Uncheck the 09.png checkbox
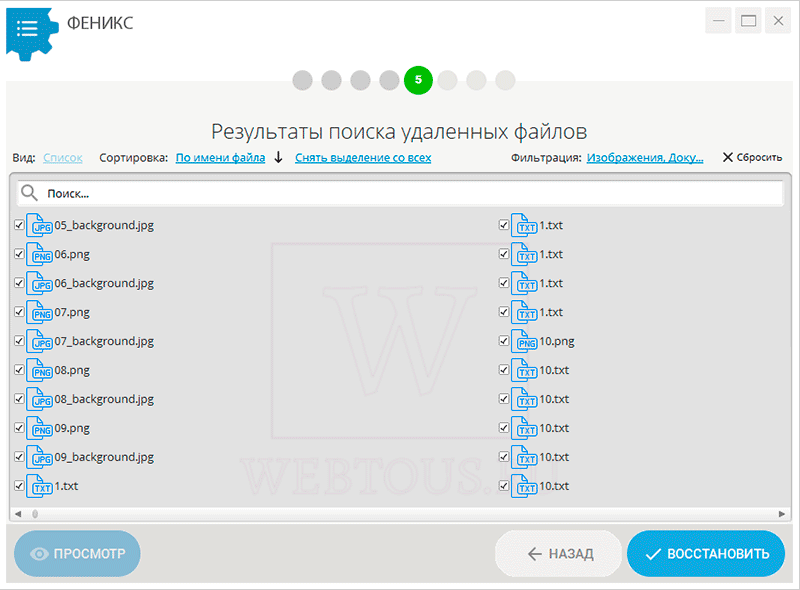The image size is (800, 590). tap(19, 428)
